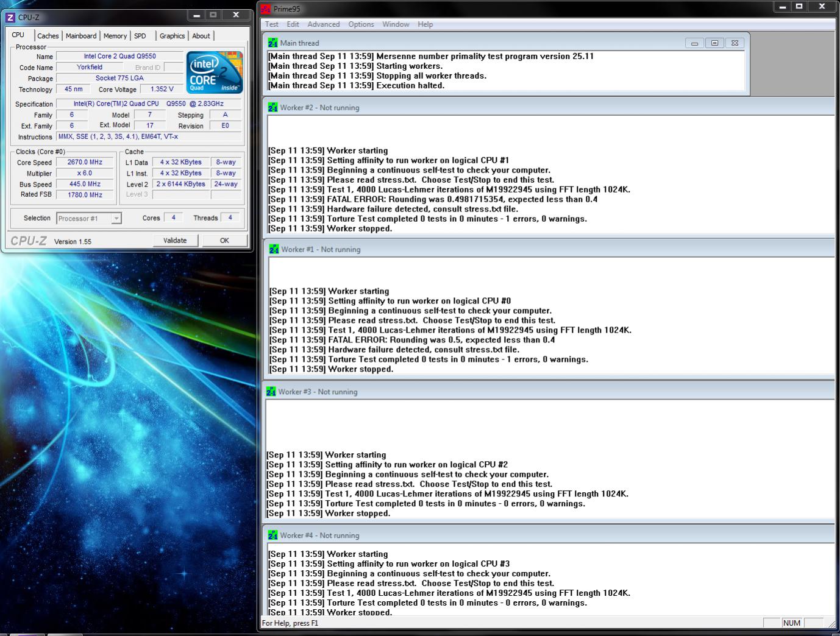Open the Test menu in Prime95

[271, 24]
